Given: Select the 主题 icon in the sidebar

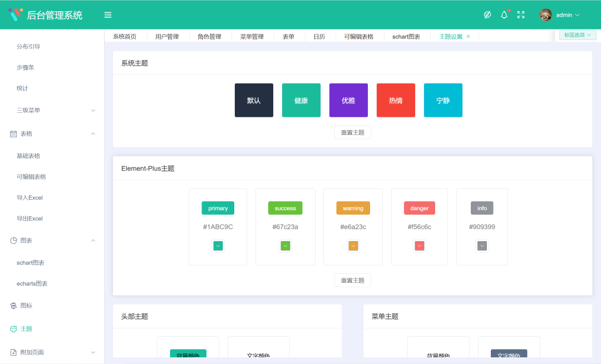Looking at the screenshot, I should pyautogui.click(x=13, y=328).
